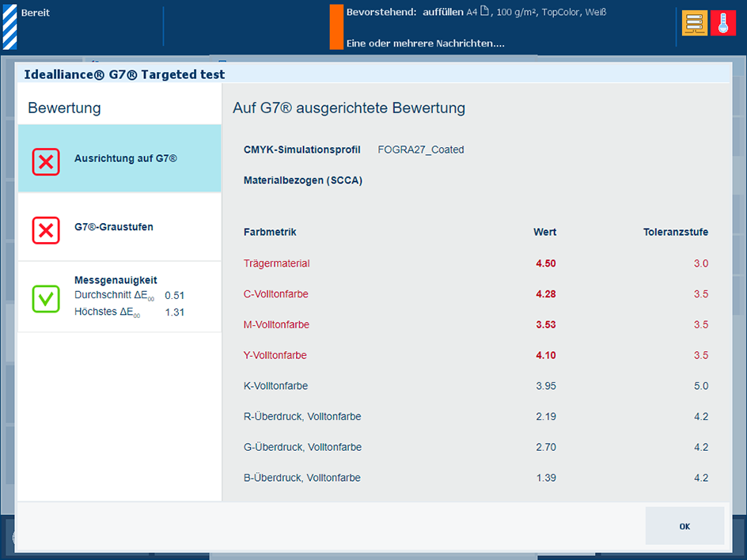
Task: Click the Y-Volltonfarbe metric label
Action: click(x=275, y=355)
